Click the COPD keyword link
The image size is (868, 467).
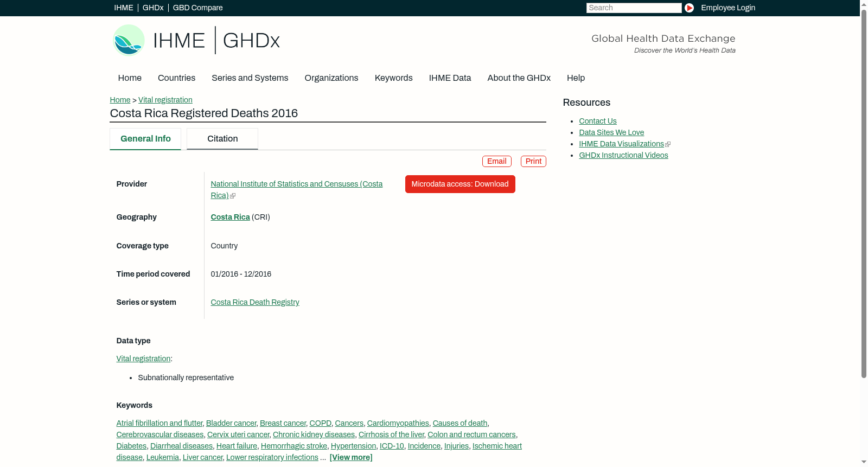[x=321, y=423]
